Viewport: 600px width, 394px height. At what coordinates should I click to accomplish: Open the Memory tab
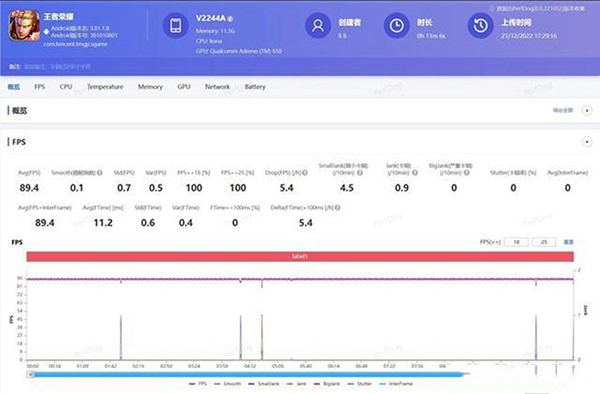click(x=150, y=87)
